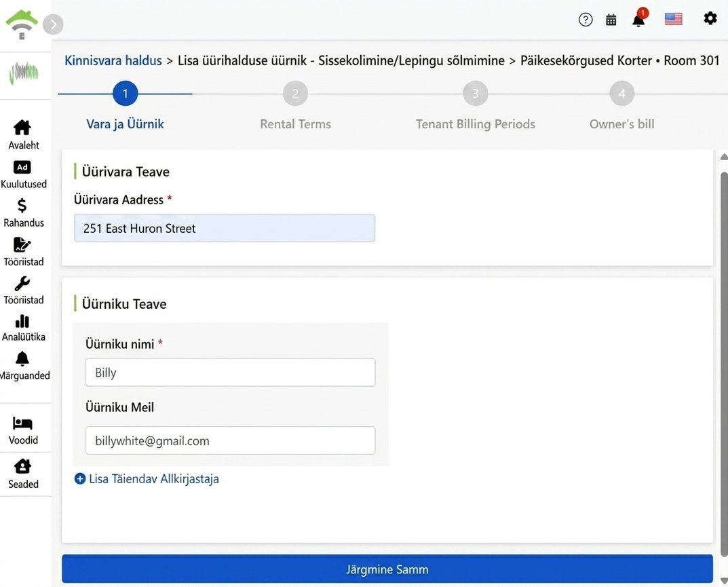
Task: Go to Avaleht home icon
Action: point(22,128)
